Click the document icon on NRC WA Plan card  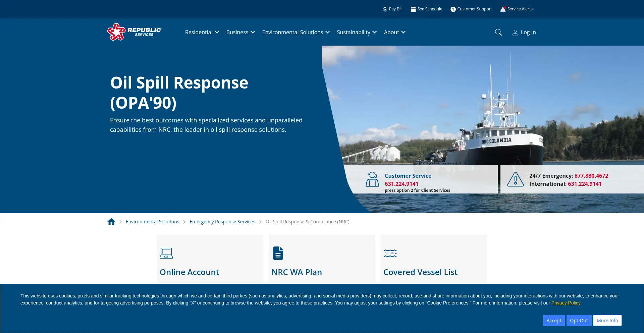pyautogui.click(x=278, y=253)
